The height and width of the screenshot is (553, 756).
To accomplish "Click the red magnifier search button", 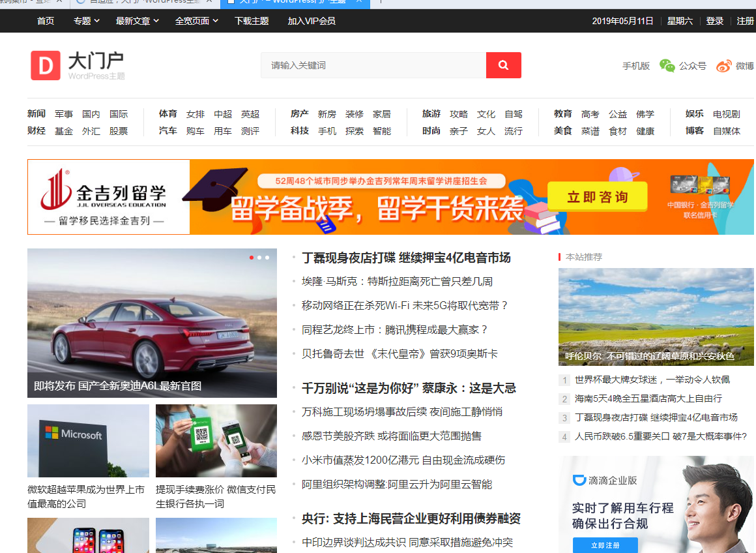I will [503, 65].
